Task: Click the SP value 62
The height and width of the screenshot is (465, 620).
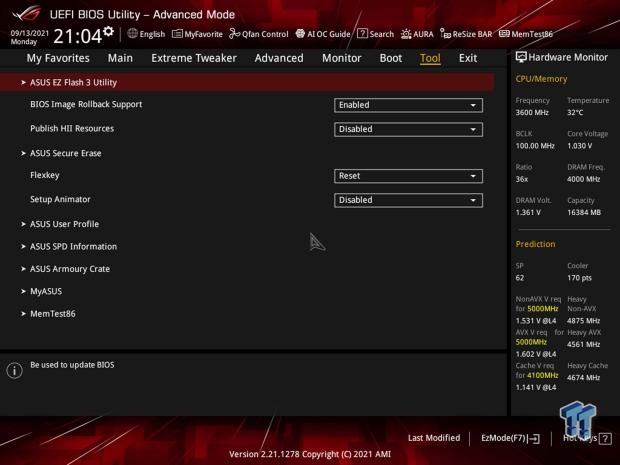Action: coord(520,278)
